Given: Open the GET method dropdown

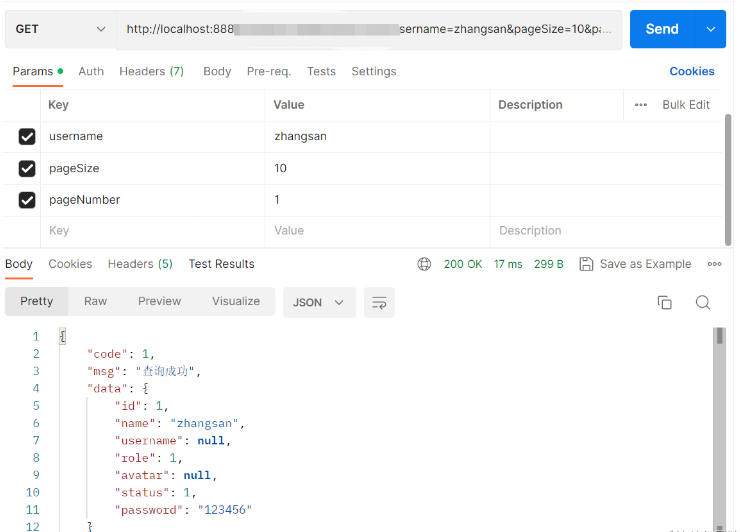Looking at the screenshot, I should click(x=60, y=29).
